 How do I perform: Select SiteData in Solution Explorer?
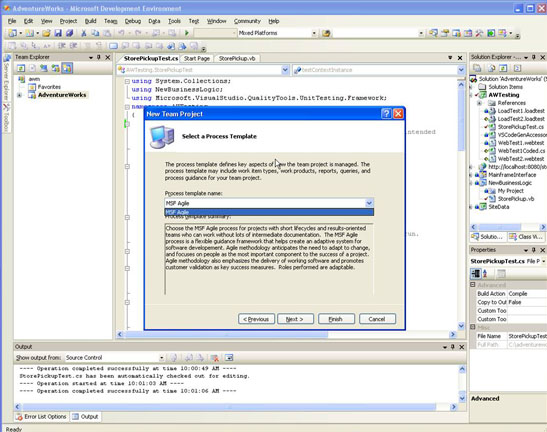click(499, 207)
